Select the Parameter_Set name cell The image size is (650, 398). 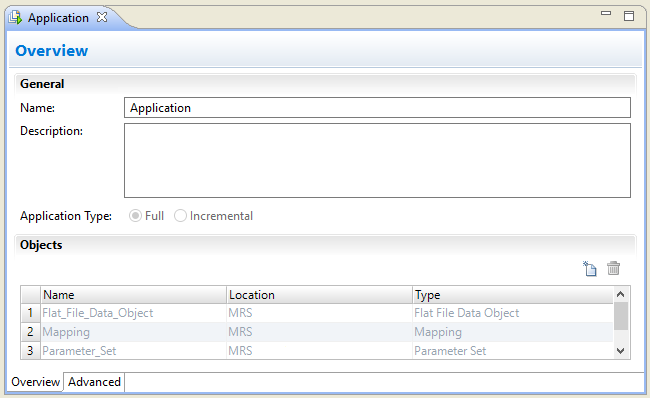(133, 351)
